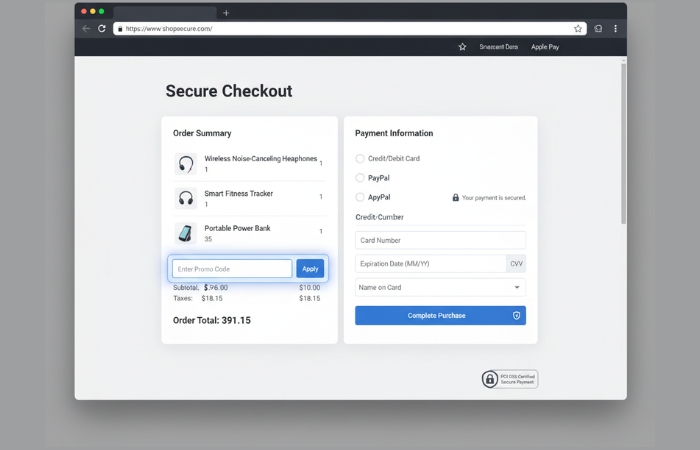Open the browser three-dot menu
Viewport: 700px width, 450px height.
tap(616, 29)
